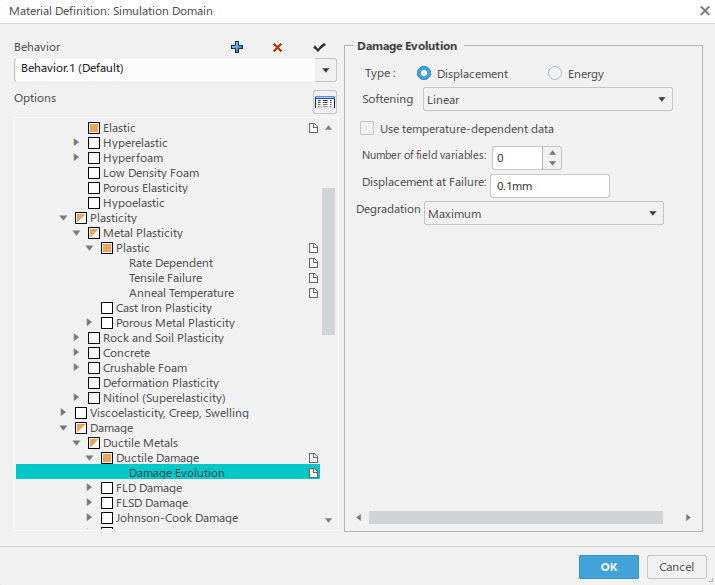Image resolution: width=715 pixels, height=585 pixels.
Task: Click document icon beside Damage Evolution
Action: click(313, 473)
